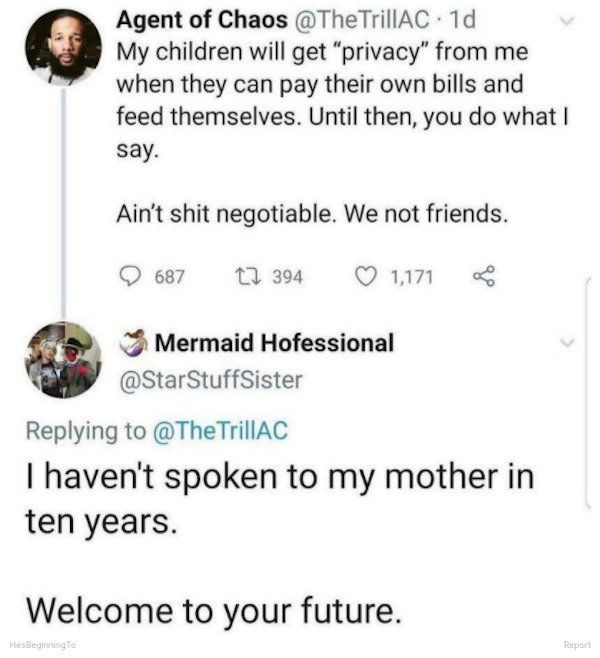600x658 pixels.
Task: Click the reply speech bubble icon
Action: tap(131, 273)
